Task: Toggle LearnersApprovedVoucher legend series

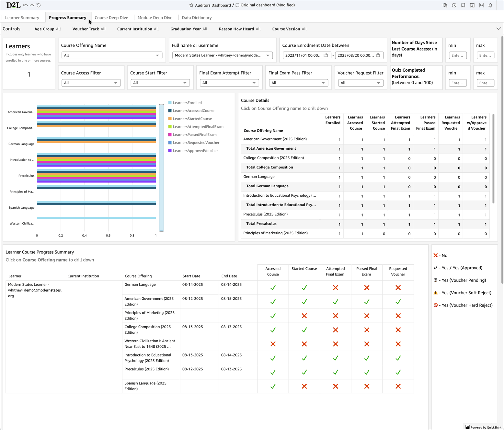Action: pyautogui.click(x=195, y=151)
